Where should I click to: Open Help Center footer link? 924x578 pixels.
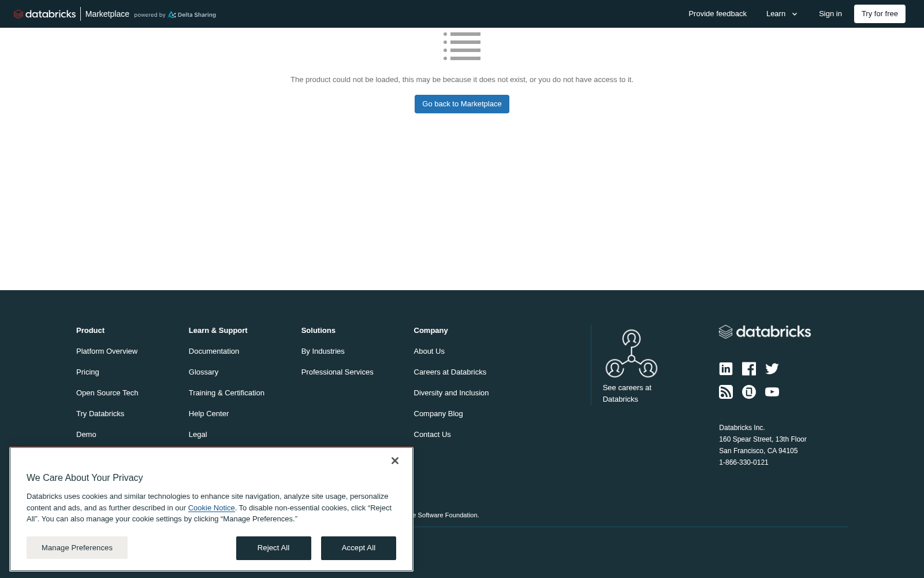208,414
